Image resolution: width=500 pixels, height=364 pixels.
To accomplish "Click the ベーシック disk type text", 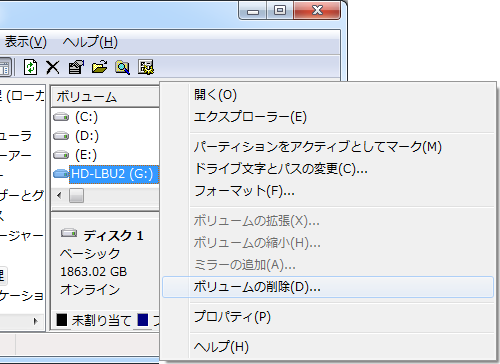I will click(90, 254).
